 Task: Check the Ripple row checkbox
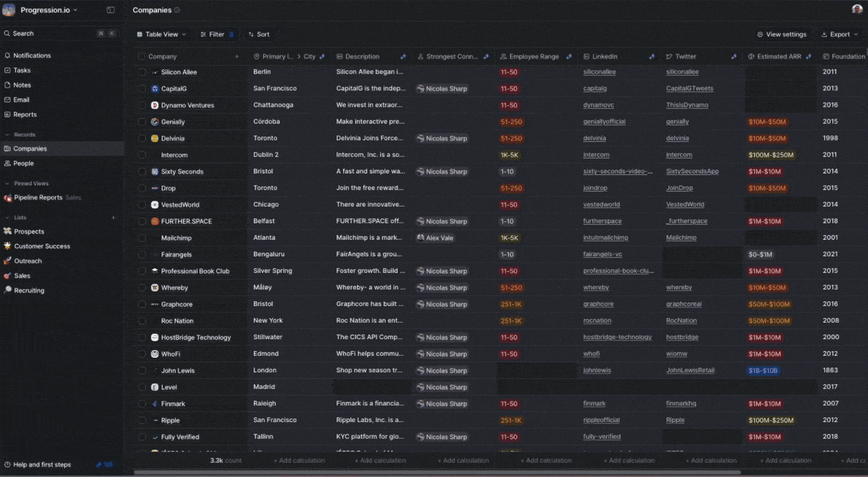pyautogui.click(x=142, y=420)
